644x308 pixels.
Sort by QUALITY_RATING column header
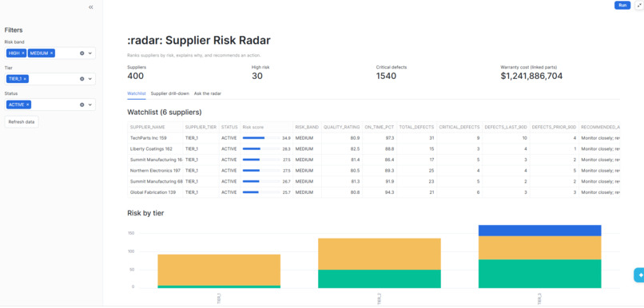coord(342,127)
